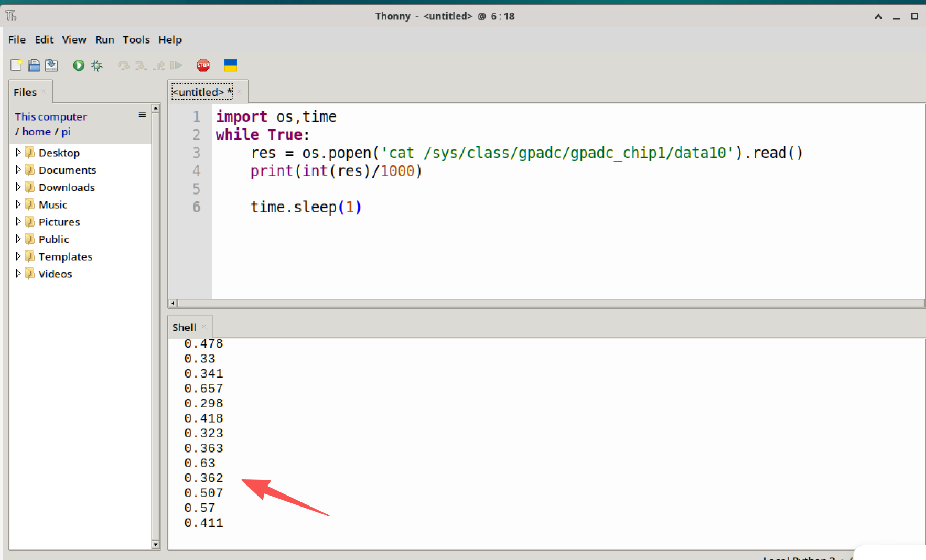Image resolution: width=926 pixels, height=560 pixels.
Task: Open the Files panel options menu icon
Action: point(142,115)
